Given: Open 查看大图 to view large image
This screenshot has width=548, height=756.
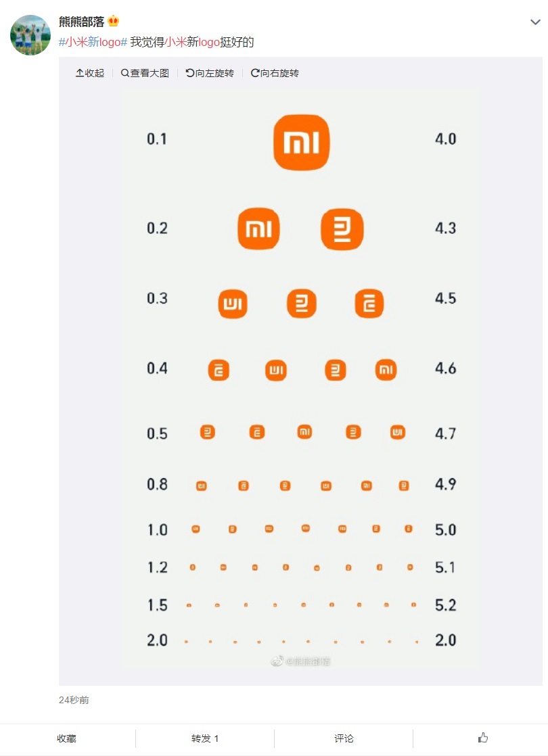Looking at the screenshot, I should pos(145,73).
